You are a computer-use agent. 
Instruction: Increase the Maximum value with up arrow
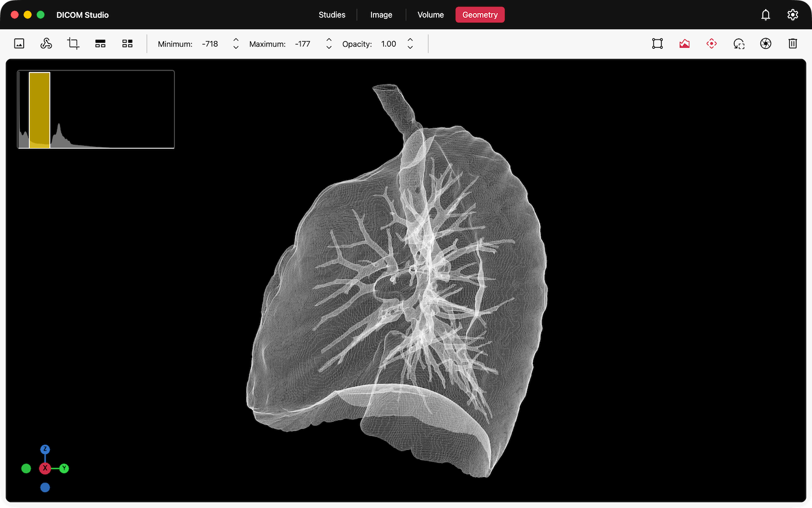tap(329, 40)
